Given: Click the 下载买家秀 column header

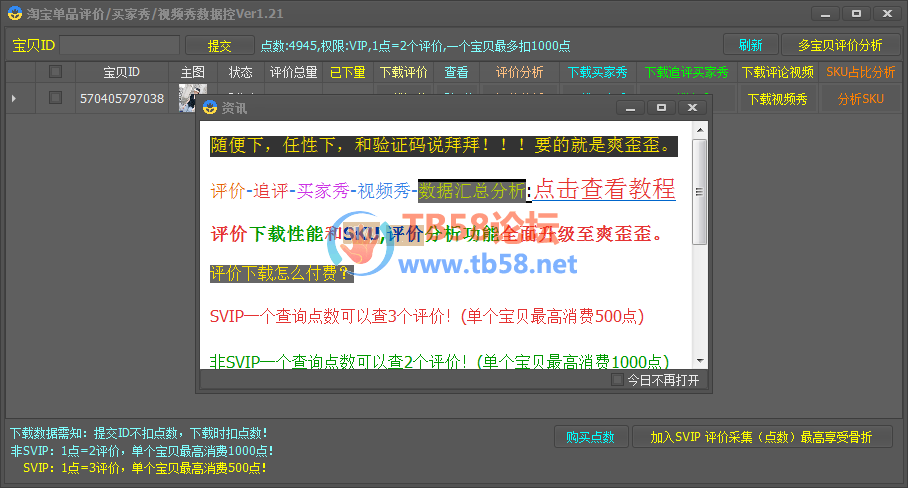Looking at the screenshot, I should [x=598, y=72].
